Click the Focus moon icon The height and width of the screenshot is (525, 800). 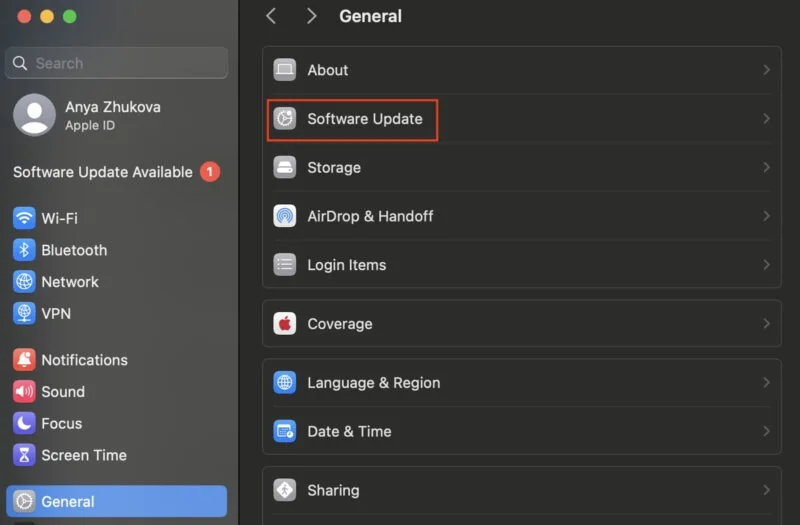click(24, 423)
